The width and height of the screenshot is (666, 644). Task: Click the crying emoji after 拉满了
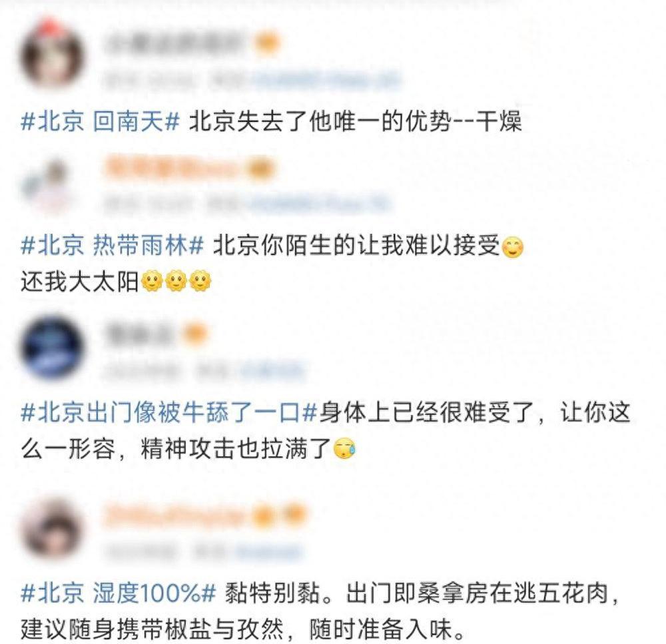pyautogui.click(x=344, y=449)
